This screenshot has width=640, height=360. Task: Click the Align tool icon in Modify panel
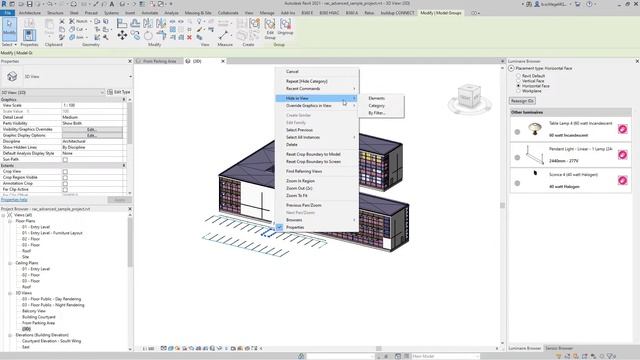click(x=122, y=23)
